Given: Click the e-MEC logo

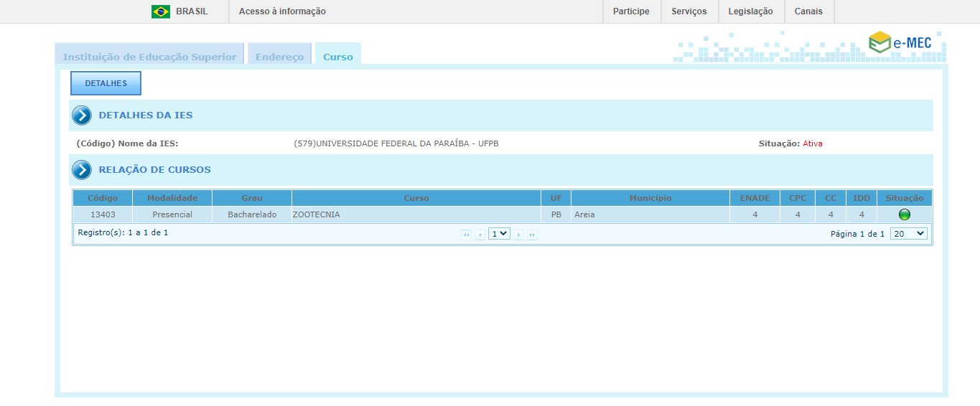Looking at the screenshot, I should point(900,43).
